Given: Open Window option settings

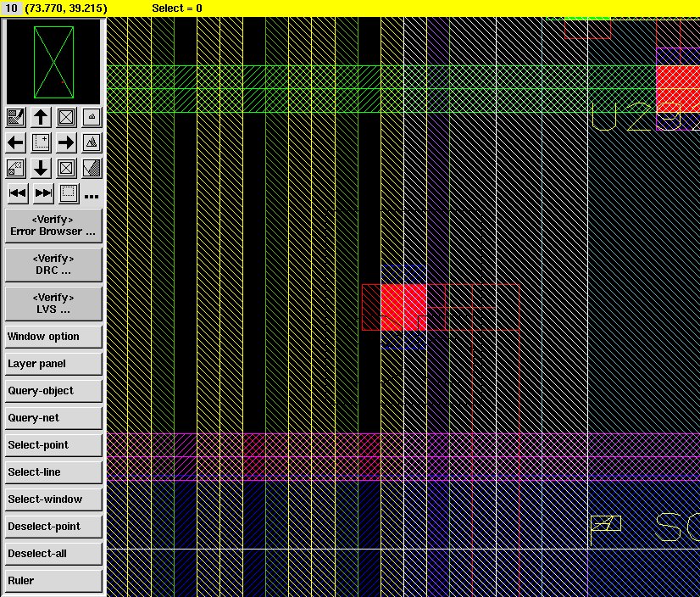Looking at the screenshot, I should pos(53,337).
